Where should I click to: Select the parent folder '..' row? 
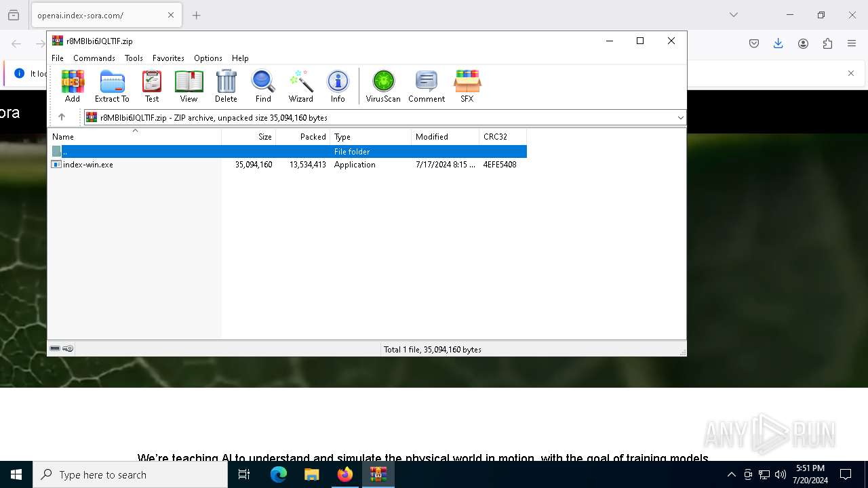pos(288,152)
